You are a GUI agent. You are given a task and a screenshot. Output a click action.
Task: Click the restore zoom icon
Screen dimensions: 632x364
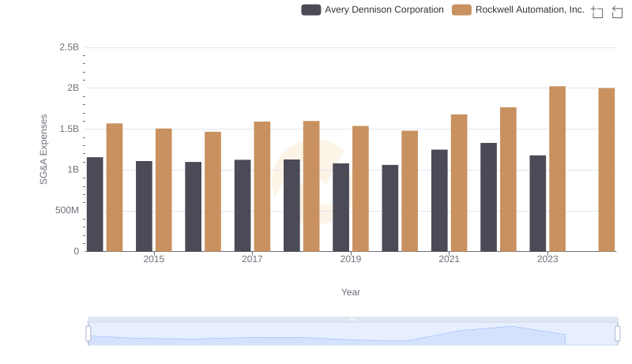pyautogui.click(x=617, y=12)
